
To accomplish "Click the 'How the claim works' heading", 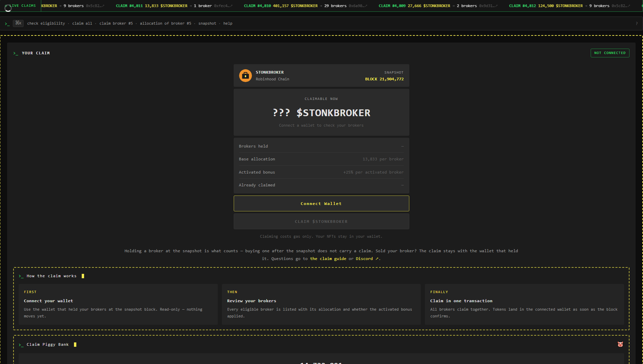I will (51, 276).
